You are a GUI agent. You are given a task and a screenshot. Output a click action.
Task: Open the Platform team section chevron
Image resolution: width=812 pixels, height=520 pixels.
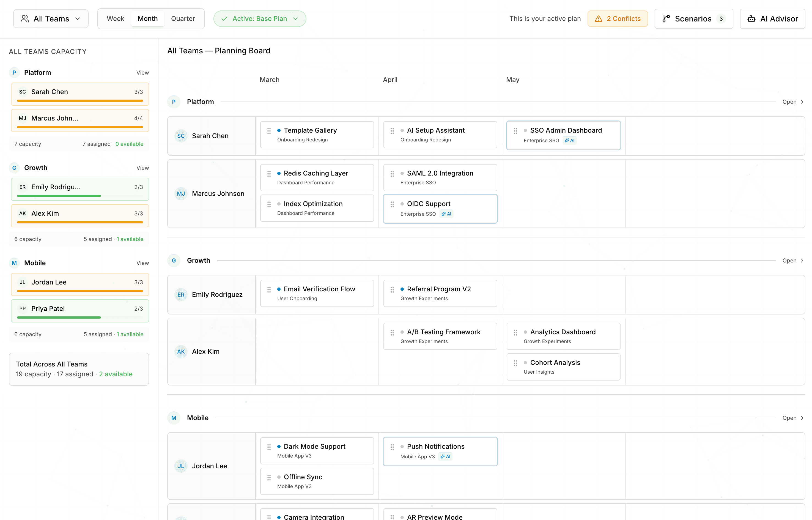pos(802,102)
